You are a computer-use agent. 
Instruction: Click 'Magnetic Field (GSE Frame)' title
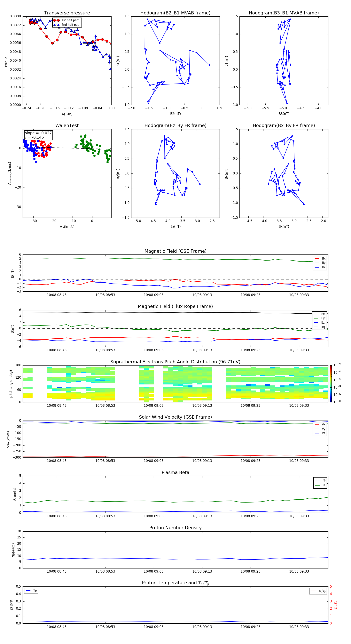coord(175,251)
